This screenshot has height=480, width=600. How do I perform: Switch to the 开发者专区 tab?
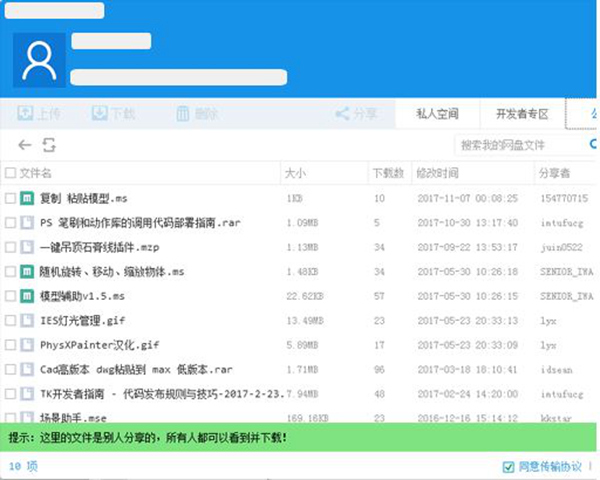click(x=522, y=114)
